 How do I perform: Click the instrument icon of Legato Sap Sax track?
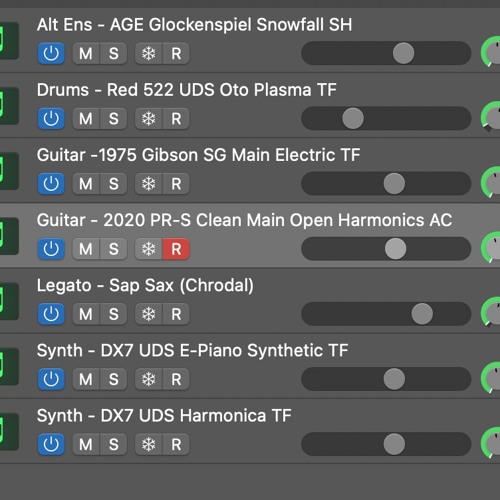8,301
